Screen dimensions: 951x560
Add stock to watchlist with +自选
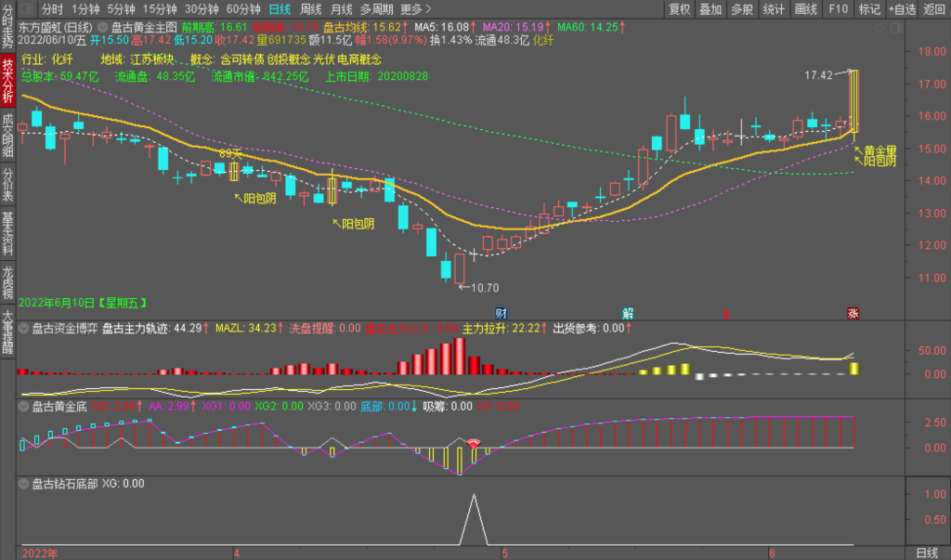[x=901, y=8]
